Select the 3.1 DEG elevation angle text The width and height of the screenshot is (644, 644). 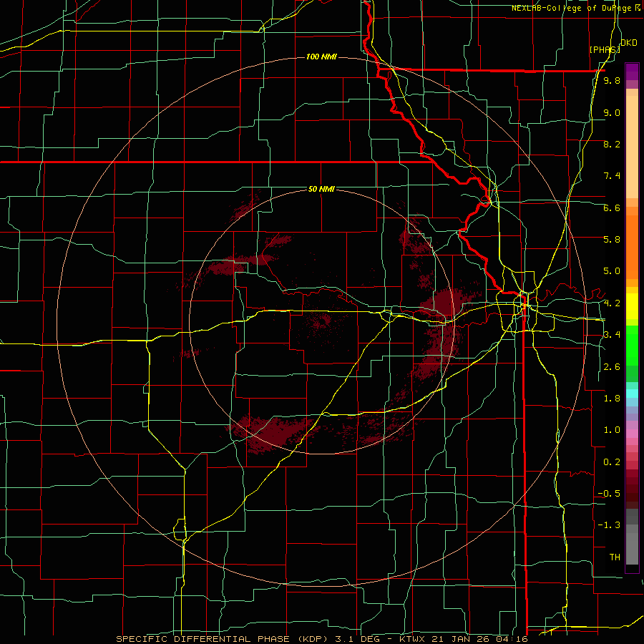[358, 639]
